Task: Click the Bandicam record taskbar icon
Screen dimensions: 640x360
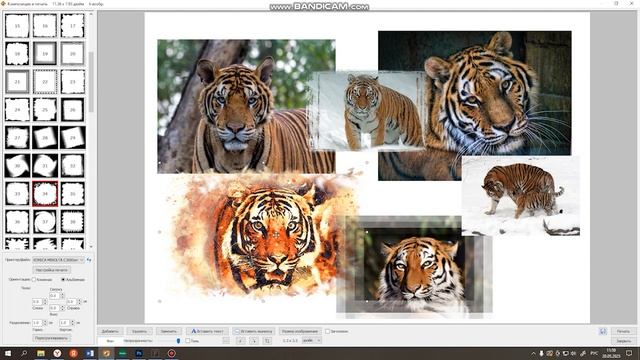Action: [x=171, y=353]
